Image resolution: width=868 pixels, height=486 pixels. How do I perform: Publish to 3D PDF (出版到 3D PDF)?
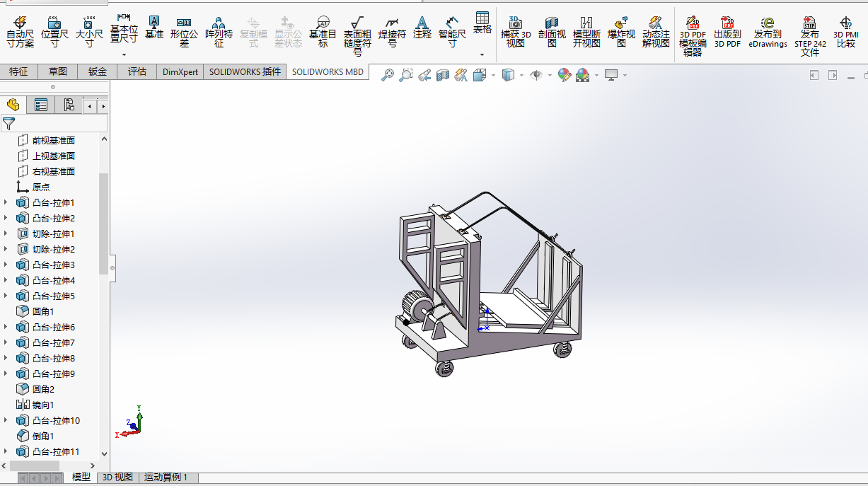[x=727, y=32]
